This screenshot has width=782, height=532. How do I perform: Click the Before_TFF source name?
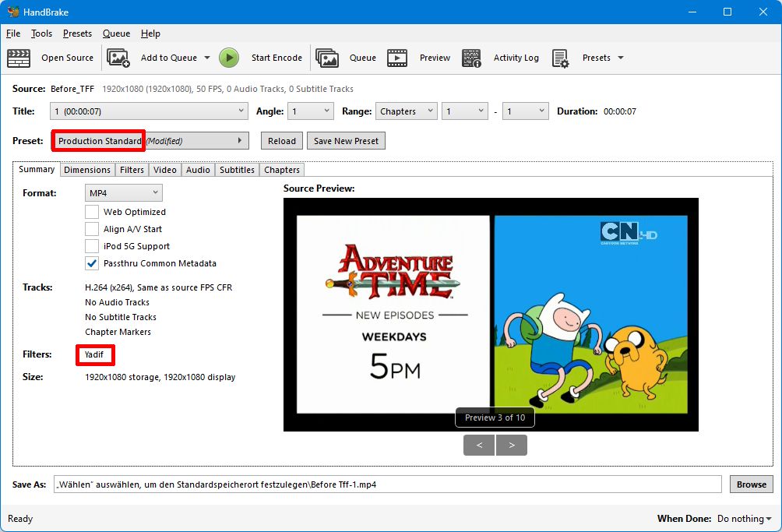click(72, 89)
